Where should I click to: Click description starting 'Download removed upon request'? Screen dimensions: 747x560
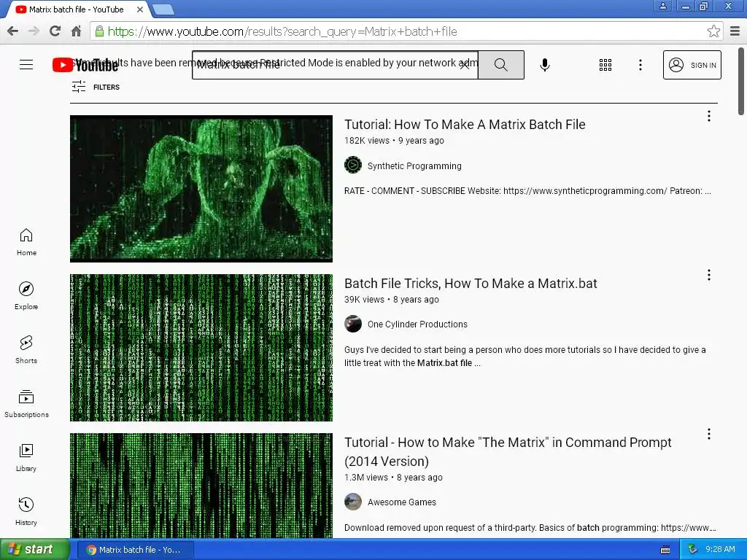tap(530, 528)
